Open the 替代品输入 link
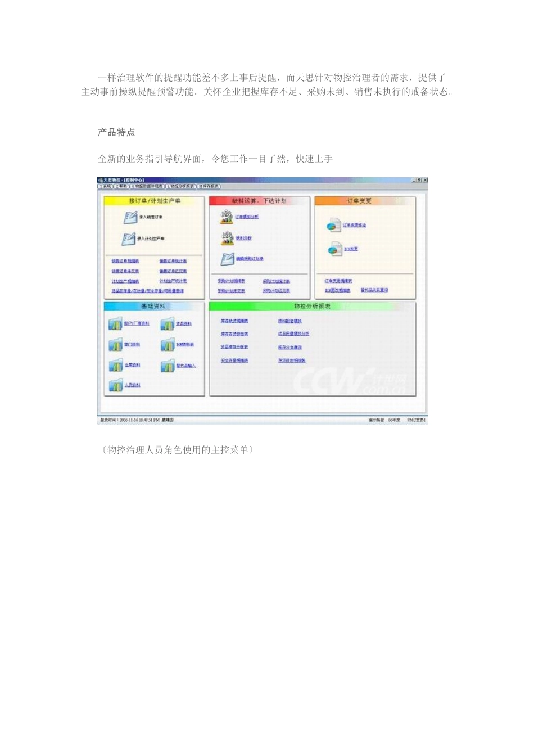 point(186,366)
